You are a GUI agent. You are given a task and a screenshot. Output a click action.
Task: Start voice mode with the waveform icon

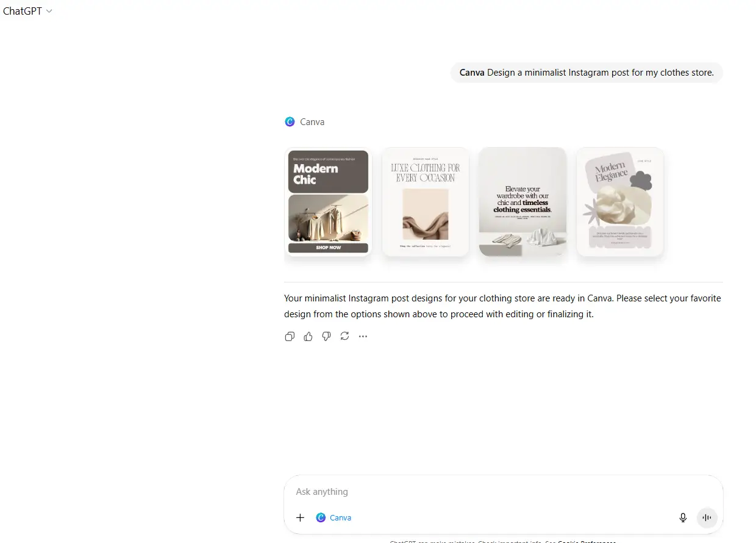(707, 517)
